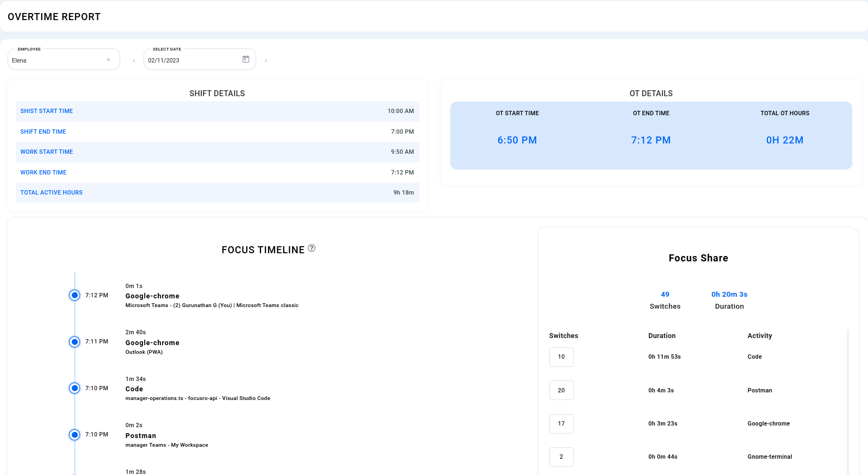
Task: Click the Code activity name in Focus Share
Action: (x=755, y=357)
